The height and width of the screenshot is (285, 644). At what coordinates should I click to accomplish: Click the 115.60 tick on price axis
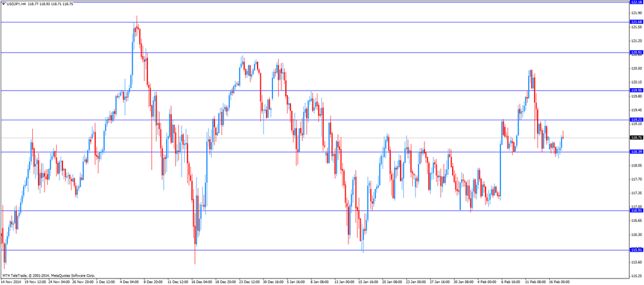pyautogui.click(x=637, y=262)
